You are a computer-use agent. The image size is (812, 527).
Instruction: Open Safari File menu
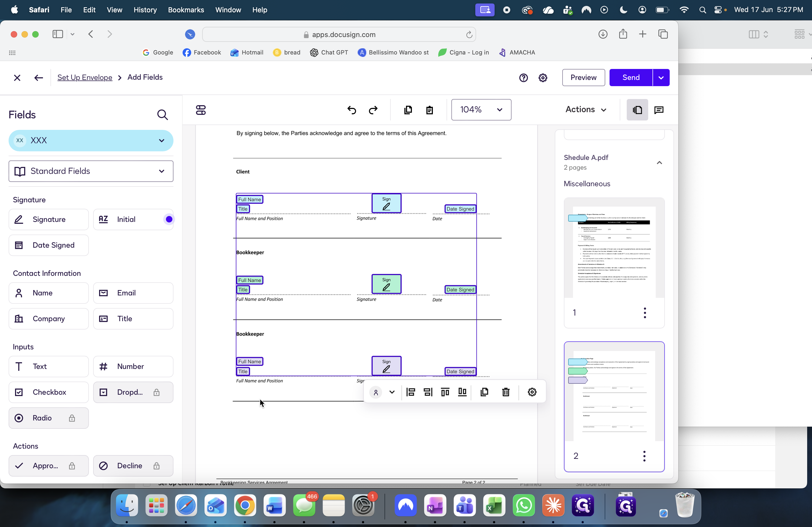(66, 10)
